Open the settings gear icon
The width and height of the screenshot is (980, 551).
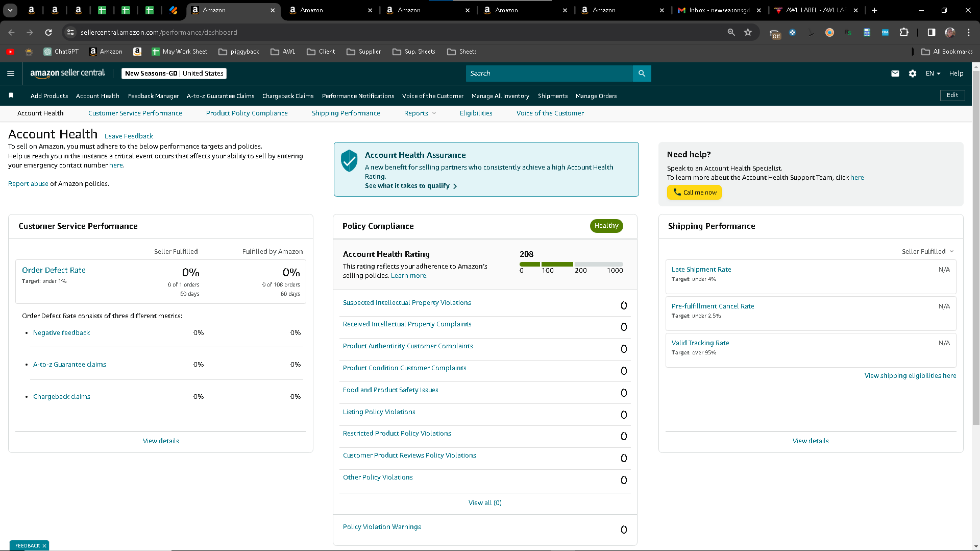913,74
